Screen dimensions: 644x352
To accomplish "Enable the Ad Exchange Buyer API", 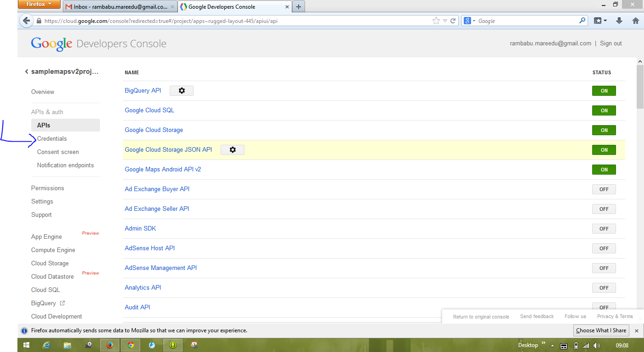I will 604,189.
